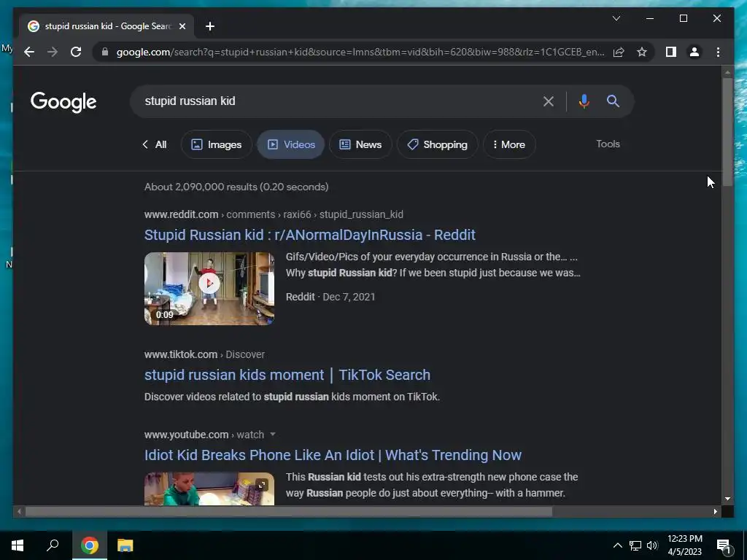Submit search with magnifier icon

(613, 101)
